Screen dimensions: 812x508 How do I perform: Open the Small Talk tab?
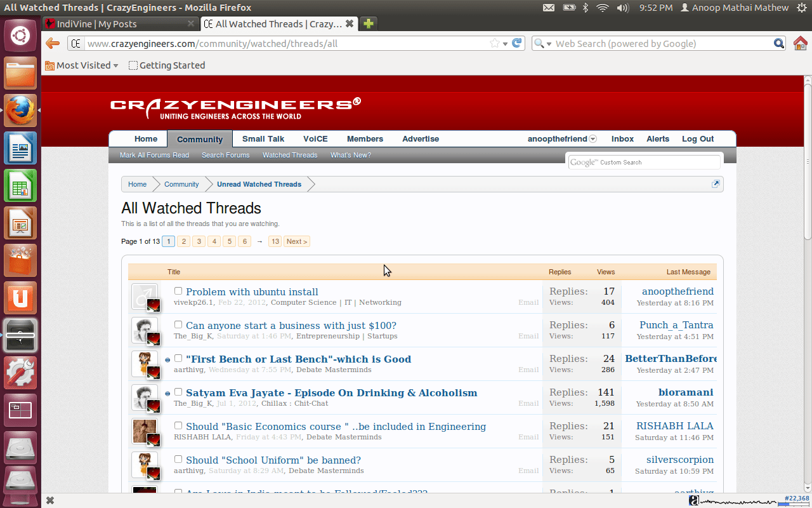263,139
